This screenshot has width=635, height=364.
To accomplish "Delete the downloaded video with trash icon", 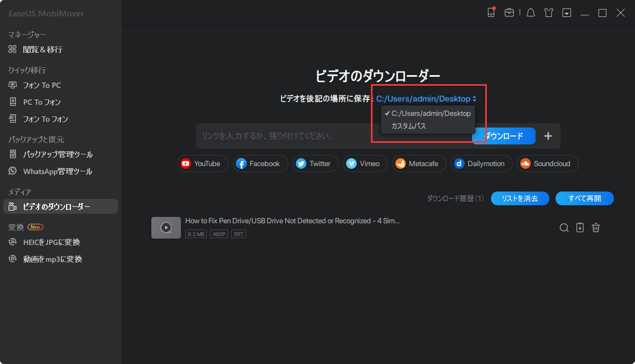I will tap(596, 227).
